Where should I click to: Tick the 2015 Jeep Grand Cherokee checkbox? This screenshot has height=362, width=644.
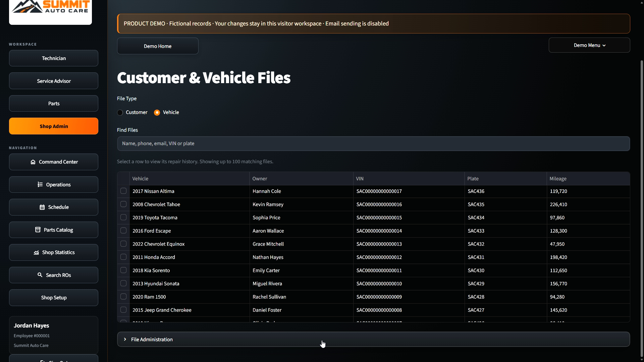(x=123, y=310)
